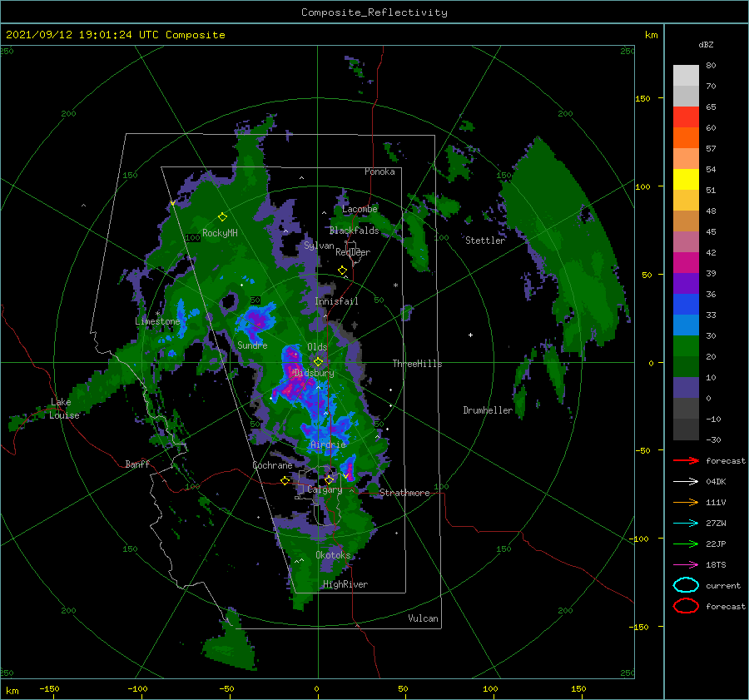The height and width of the screenshot is (700, 749).
Task: Click the Strathmore city label
Action: click(404, 493)
